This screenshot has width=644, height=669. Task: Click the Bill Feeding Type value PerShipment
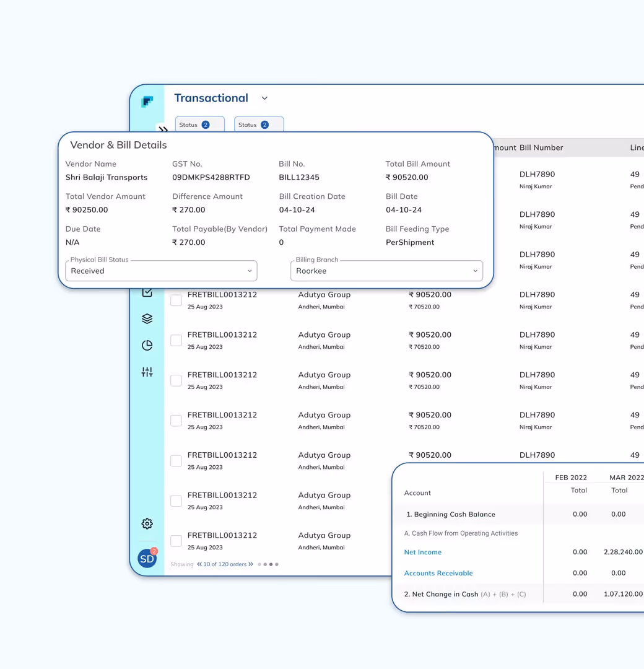point(410,242)
